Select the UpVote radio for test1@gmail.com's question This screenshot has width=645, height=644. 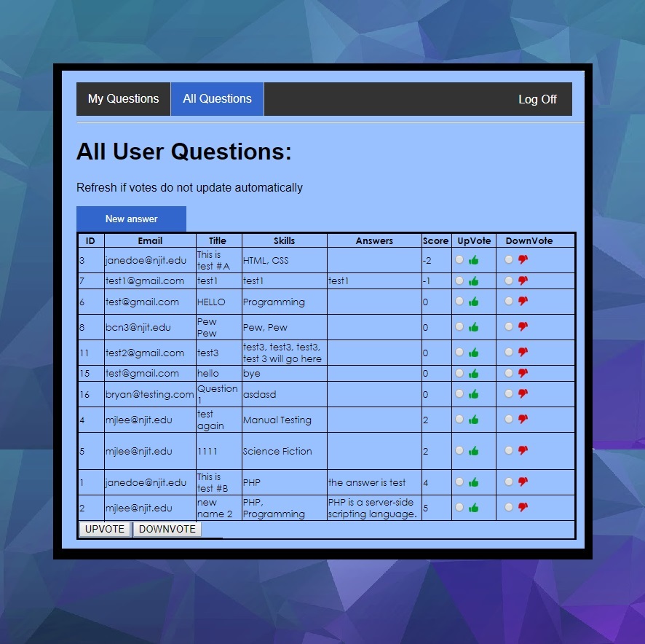(x=461, y=280)
